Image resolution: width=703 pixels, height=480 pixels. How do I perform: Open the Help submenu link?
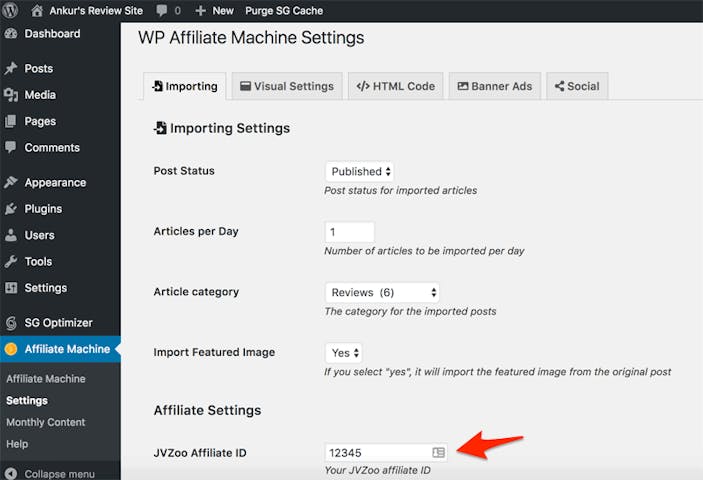point(17,444)
